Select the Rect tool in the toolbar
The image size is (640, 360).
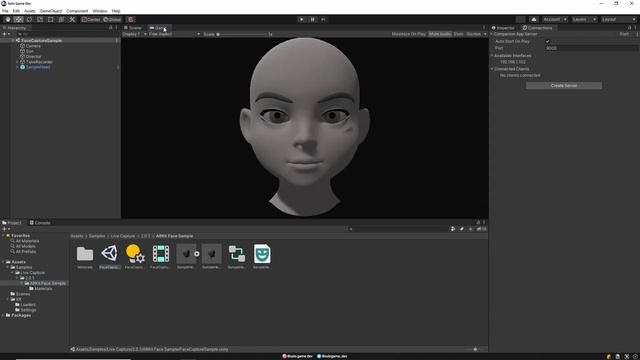[51, 20]
